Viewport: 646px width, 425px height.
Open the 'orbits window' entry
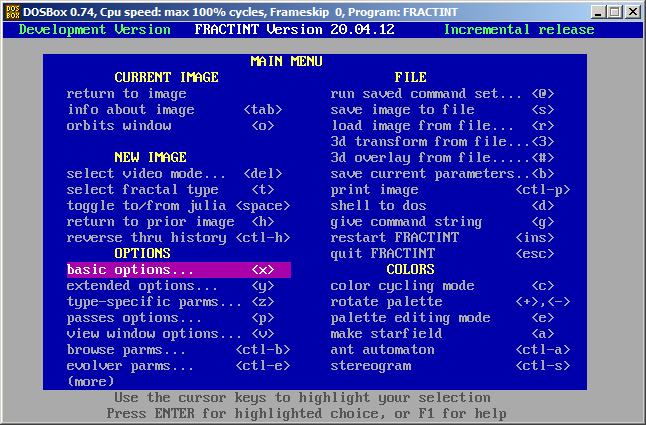coord(171,126)
